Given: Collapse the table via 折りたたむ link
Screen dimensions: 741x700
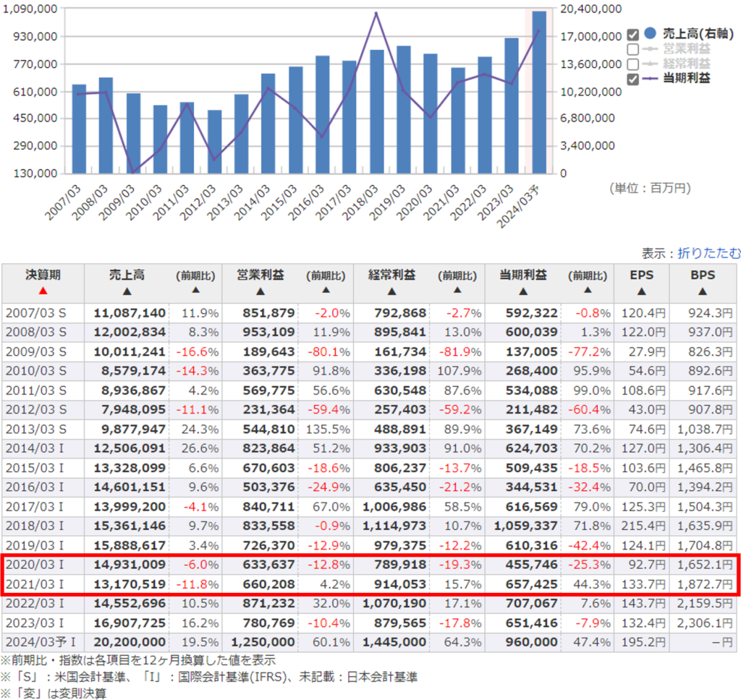Looking at the screenshot, I should [x=708, y=253].
